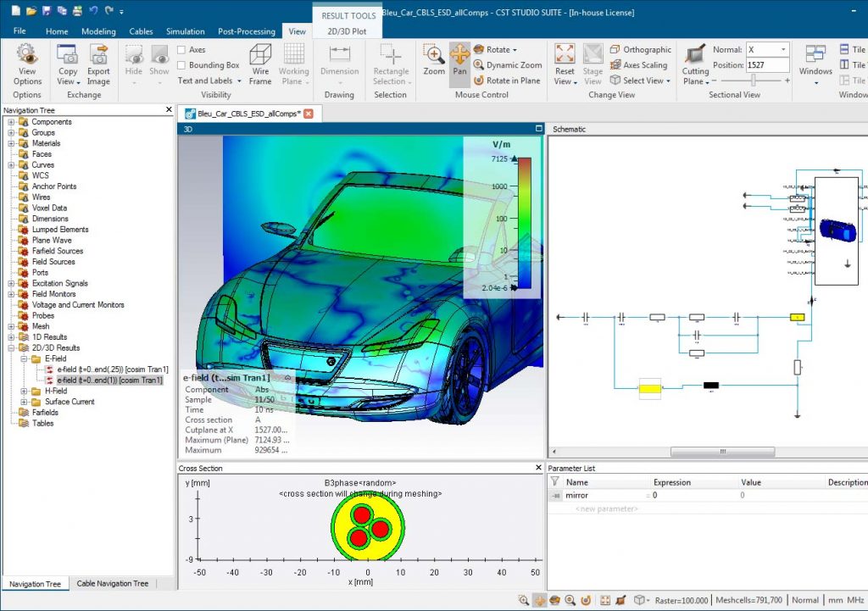This screenshot has width=868, height=611.
Task: Open View Options
Action: pyautogui.click(x=27, y=64)
